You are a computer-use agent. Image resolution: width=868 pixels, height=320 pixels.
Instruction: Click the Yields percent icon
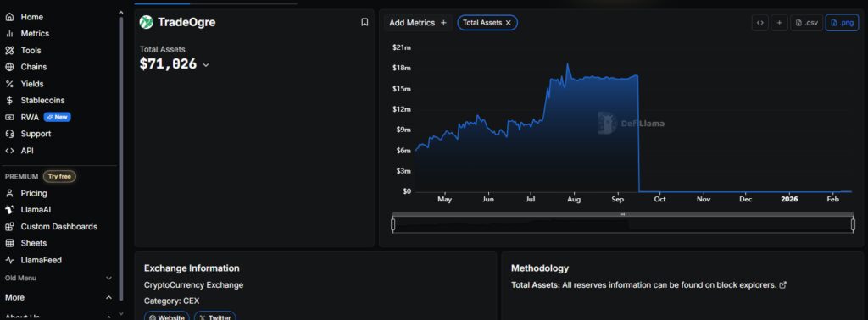click(x=9, y=84)
